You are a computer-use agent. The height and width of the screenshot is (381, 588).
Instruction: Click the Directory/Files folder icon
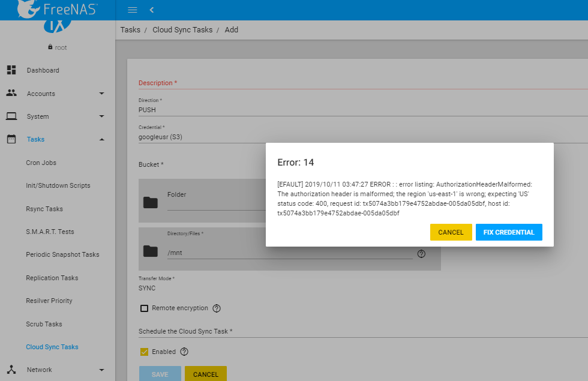coord(151,251)
